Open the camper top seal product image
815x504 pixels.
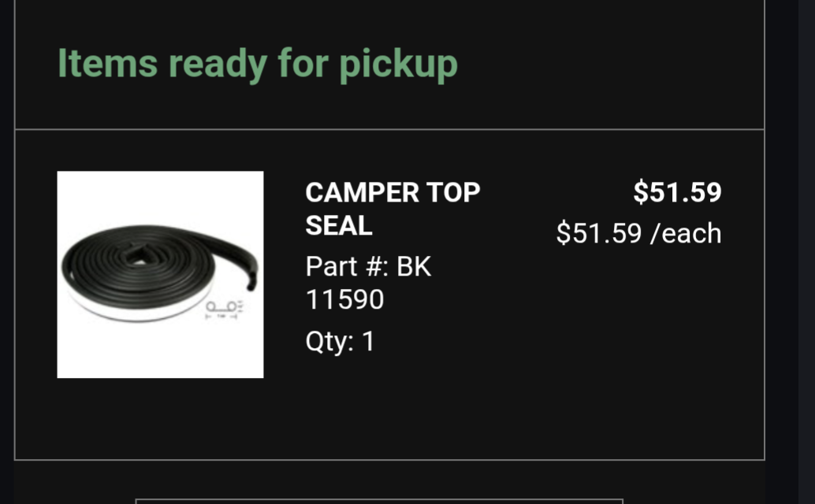pos(160,274)
